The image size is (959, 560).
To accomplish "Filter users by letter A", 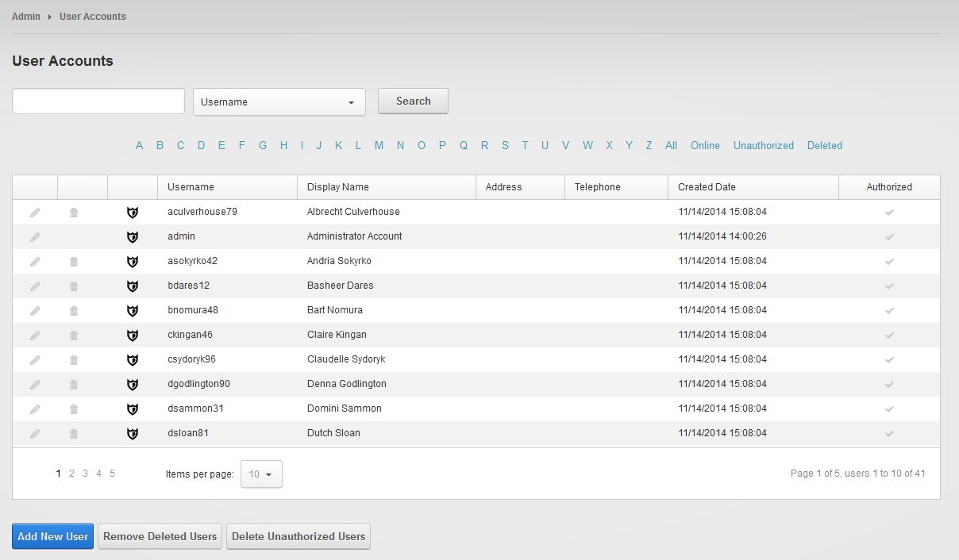I will (x=140, y=145).
